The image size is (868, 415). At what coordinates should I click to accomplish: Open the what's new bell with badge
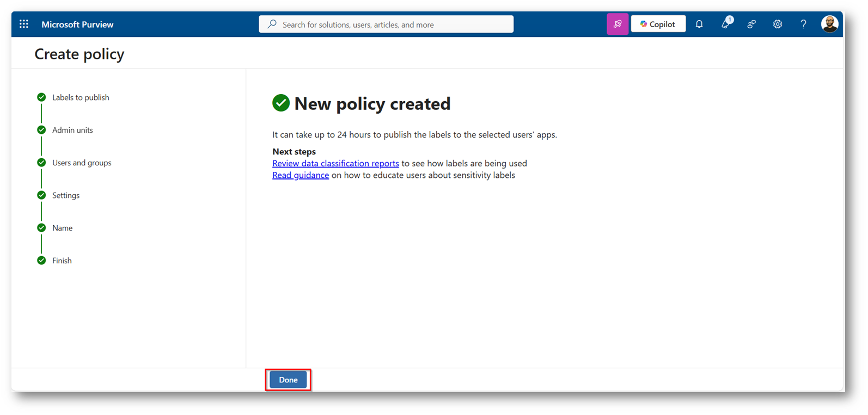pyautogui.click(x=726, y=23)
